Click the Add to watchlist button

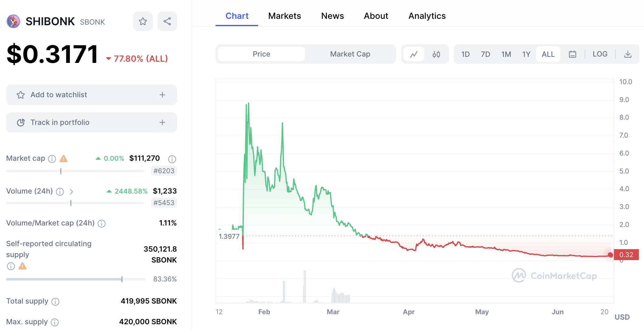pos(92,95)
